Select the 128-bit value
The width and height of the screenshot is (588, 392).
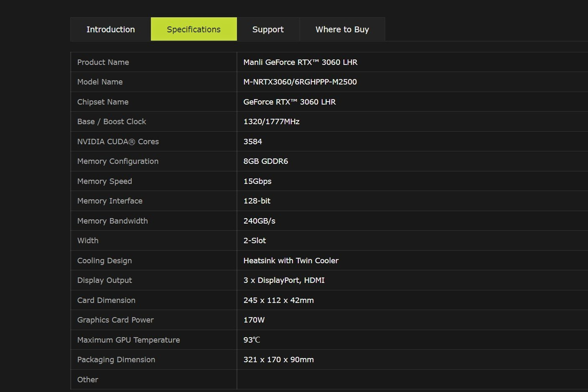(257, 201)
